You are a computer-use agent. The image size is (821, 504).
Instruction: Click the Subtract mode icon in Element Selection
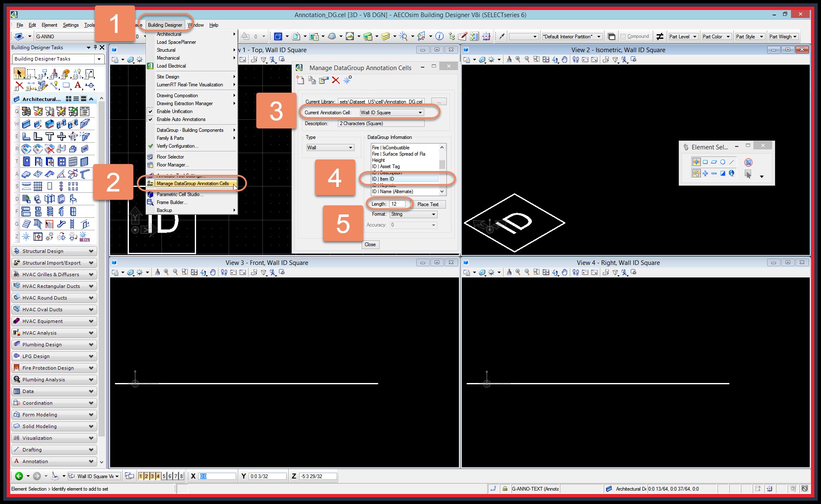coord(714,173)
